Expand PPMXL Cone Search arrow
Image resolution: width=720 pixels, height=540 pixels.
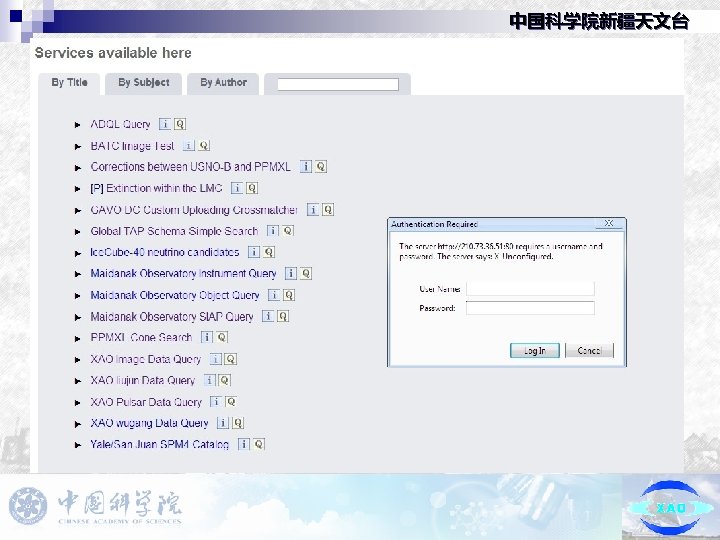click(78, 338)
